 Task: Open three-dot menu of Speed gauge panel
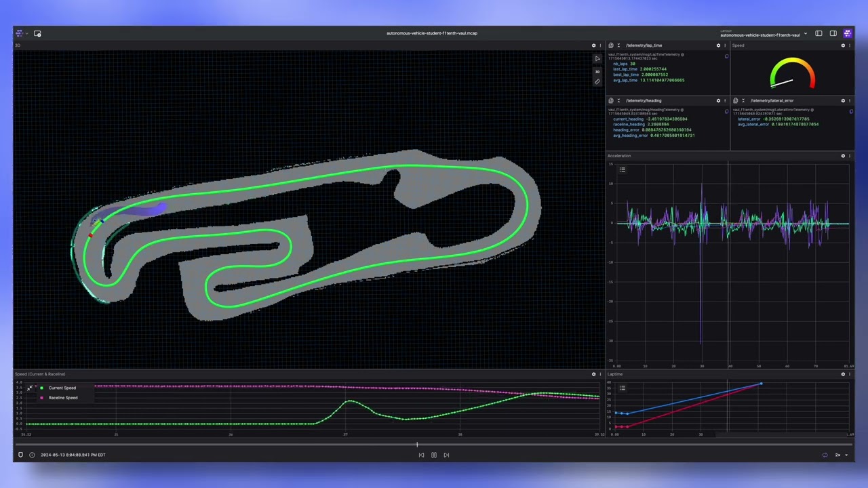[850, 45]
